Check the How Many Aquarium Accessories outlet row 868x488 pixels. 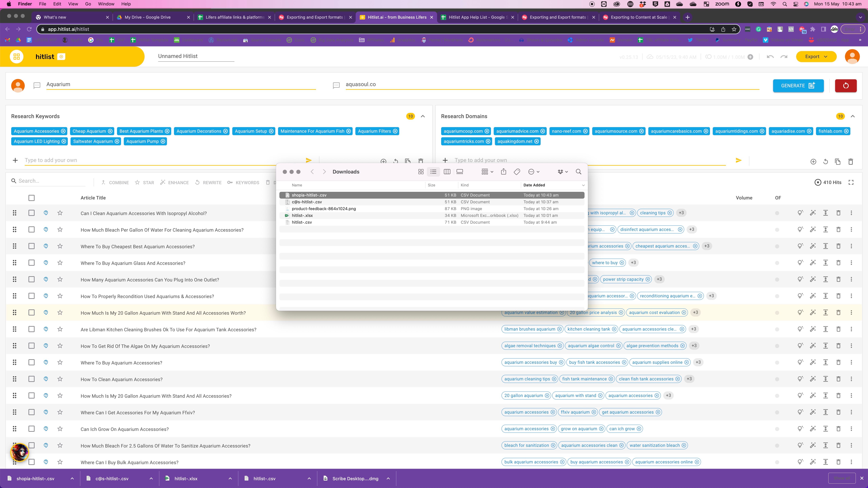(x=31, y=279)
